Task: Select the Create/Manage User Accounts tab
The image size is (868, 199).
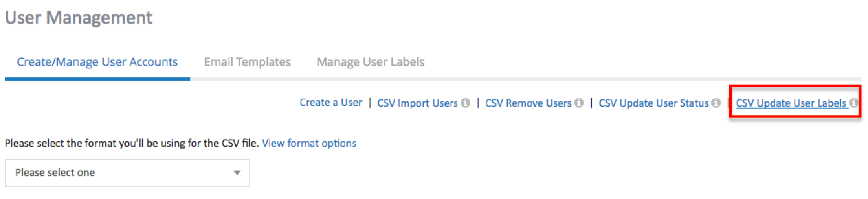Action: click(x=97, y=62)
